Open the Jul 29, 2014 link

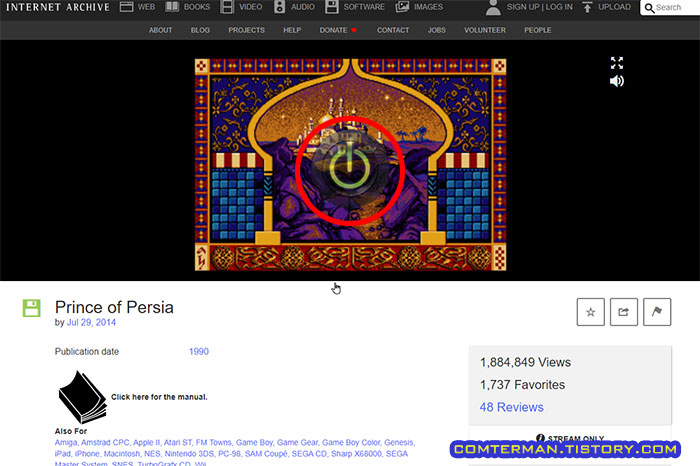[x=91, y=322]
